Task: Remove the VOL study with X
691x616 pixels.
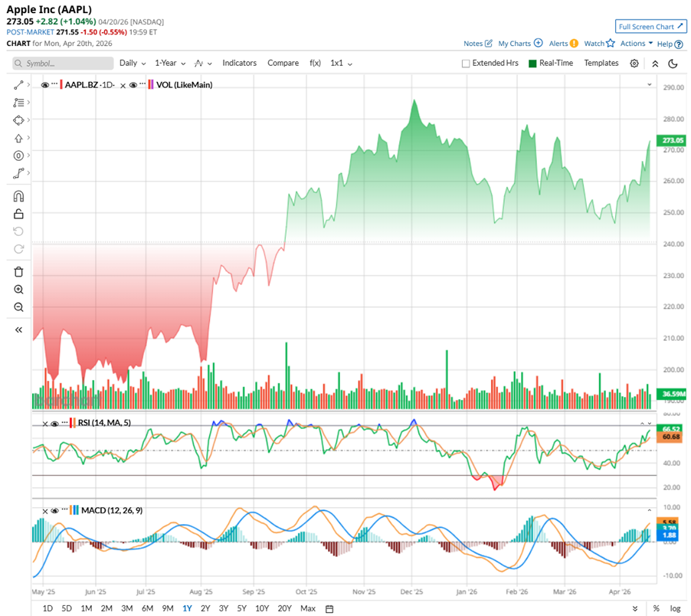Action: tap(123, 86)
